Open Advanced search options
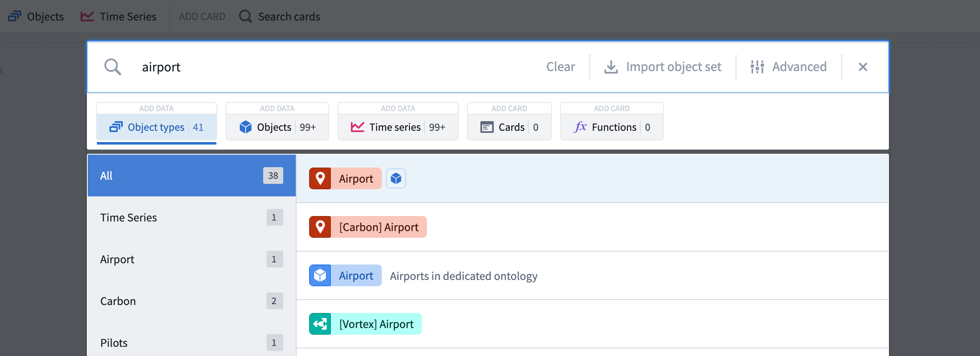Screen dimensions: 980x356 (x=789, y=67)
